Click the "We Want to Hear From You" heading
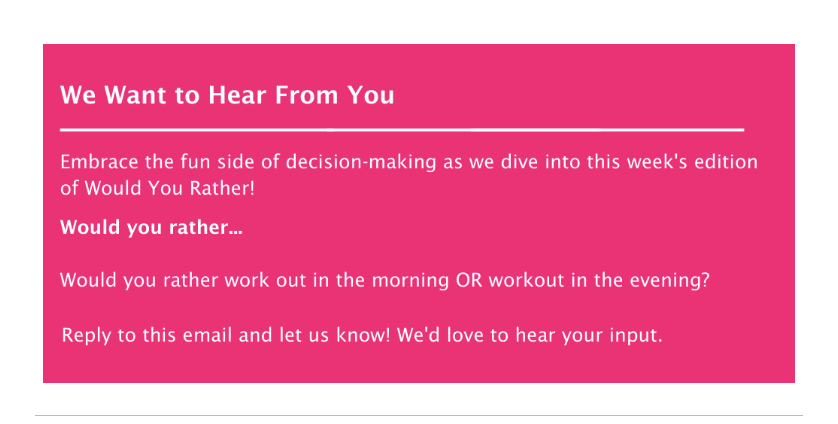The image size is (838, 424). click(227, 95)
